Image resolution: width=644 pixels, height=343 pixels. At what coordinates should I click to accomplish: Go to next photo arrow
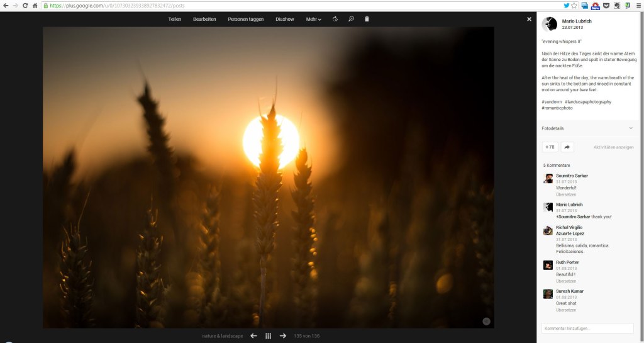point(283,336)
